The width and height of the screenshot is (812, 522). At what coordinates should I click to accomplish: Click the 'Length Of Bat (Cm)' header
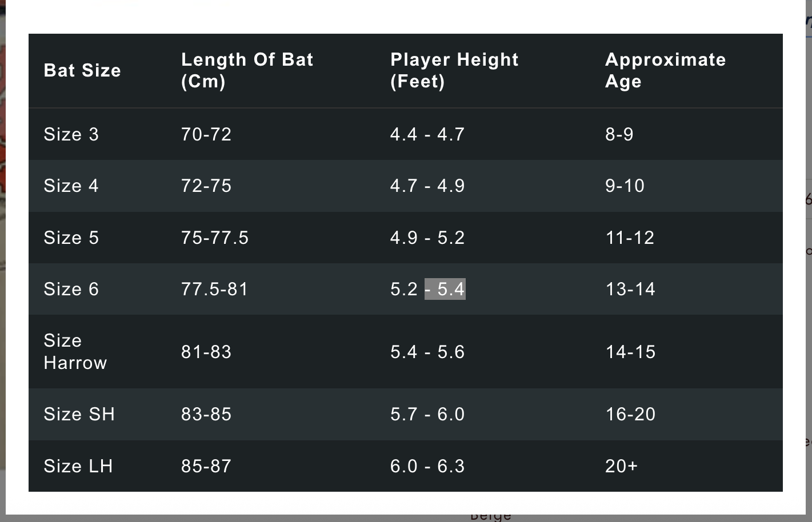tap(247, 70)
